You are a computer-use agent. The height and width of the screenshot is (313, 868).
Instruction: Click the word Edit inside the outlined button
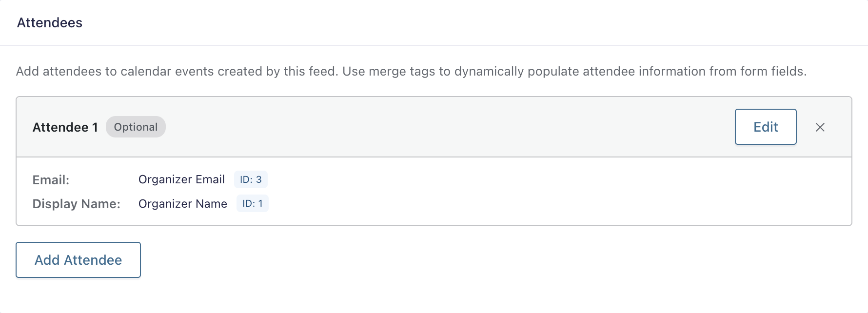pos(766,127)
